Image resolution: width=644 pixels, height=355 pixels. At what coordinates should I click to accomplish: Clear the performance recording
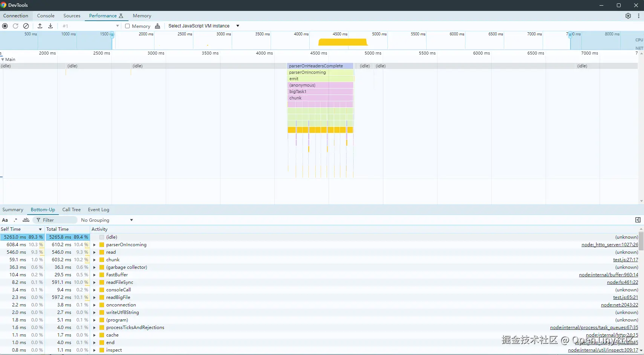pos(26,26)
